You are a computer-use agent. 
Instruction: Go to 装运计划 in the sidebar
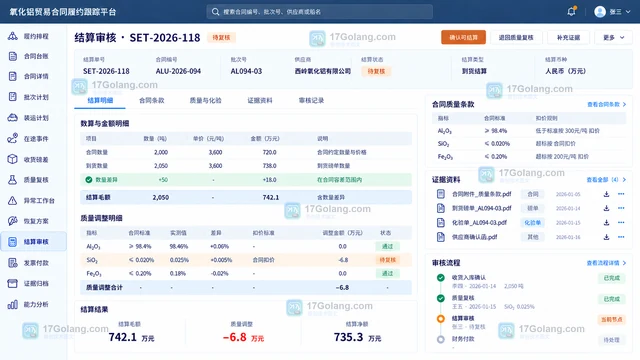33,118
